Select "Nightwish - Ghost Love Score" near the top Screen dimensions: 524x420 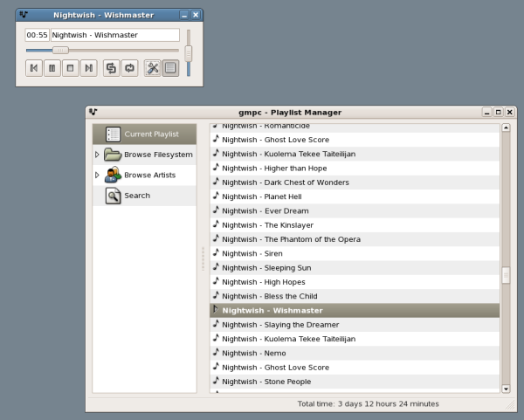[274, 140]
